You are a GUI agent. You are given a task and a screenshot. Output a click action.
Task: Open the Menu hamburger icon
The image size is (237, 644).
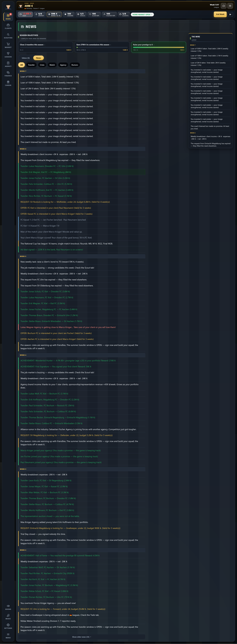[8, 635]
